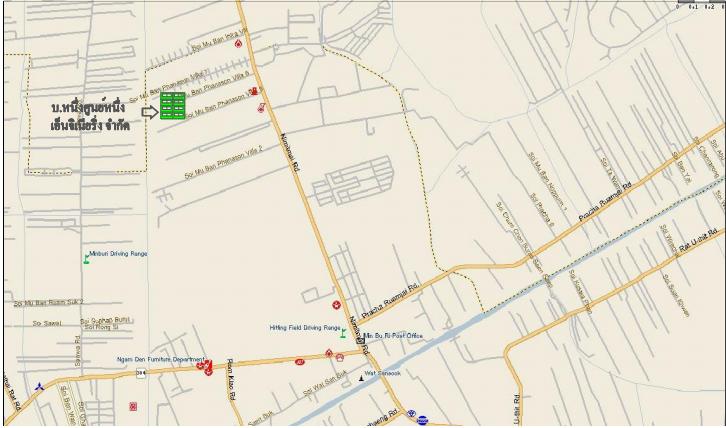Click the map scale bar at top right
Screen dimensions: 726x428
[x=701, y=4]
